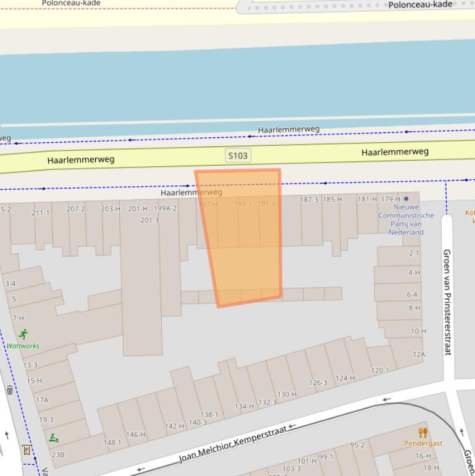Click the Wattworks running figure icon
Image resolution: width=475 pixels, height=476 pixels.
pos(23,334)
